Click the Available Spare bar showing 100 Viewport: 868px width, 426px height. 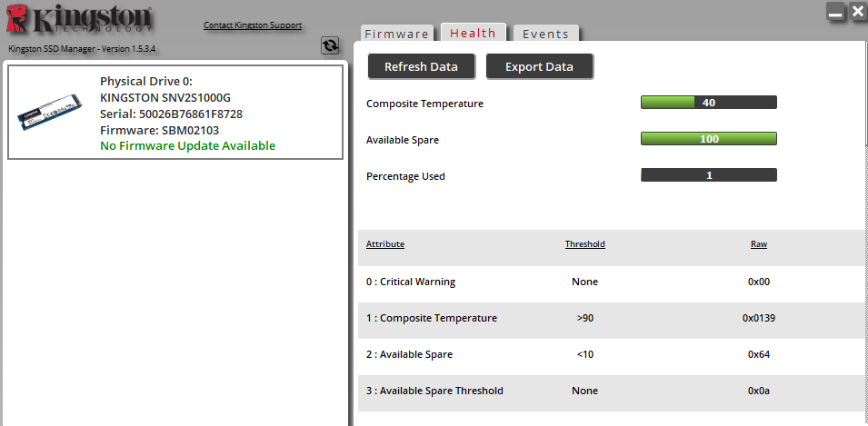click(709, 139)
